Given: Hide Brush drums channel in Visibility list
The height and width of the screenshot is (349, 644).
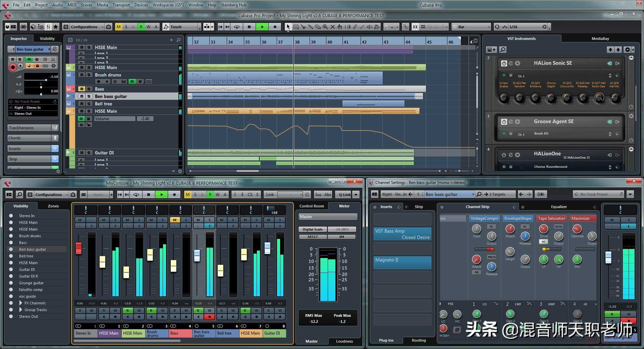Looking at the screenshot, I should [x=11, y=236].
